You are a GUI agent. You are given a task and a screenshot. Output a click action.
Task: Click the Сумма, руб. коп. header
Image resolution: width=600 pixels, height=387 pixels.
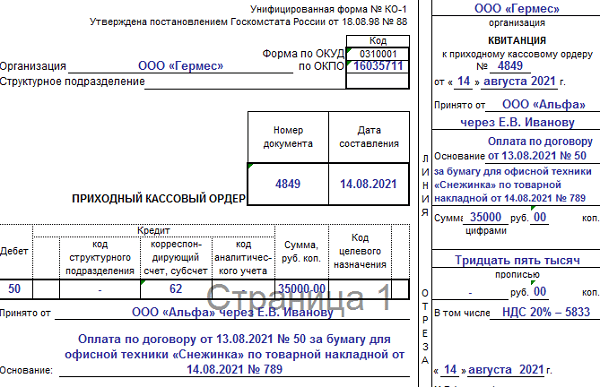pos(301,251)
